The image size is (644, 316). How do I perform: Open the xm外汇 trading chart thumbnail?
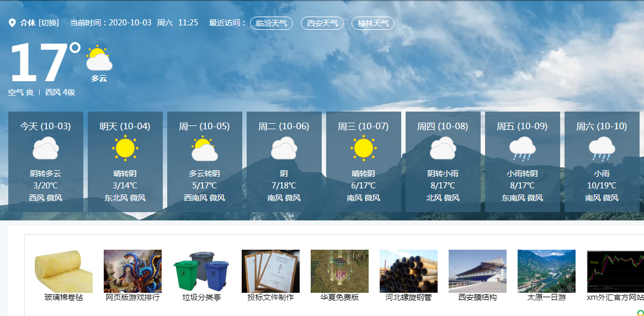click(615, 271)
